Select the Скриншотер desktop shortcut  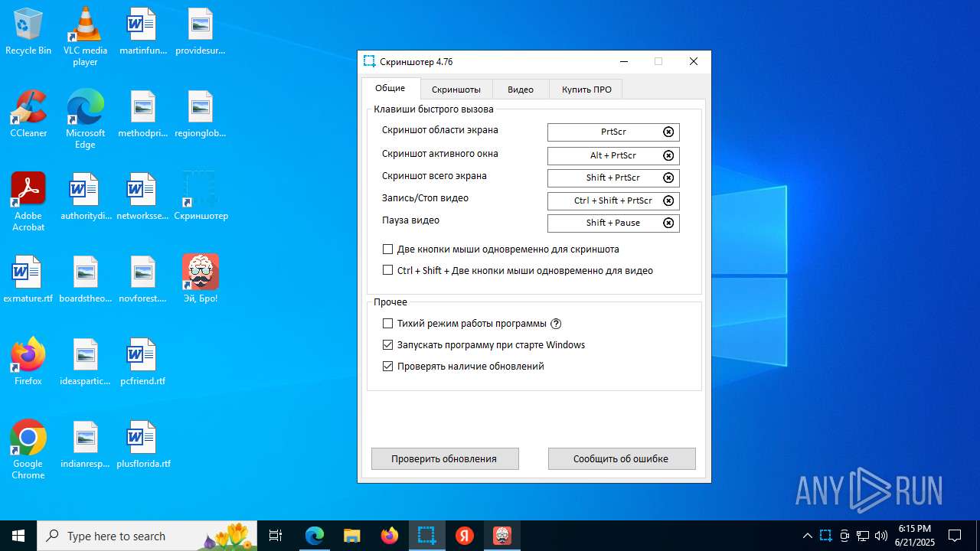click(201, 197)
